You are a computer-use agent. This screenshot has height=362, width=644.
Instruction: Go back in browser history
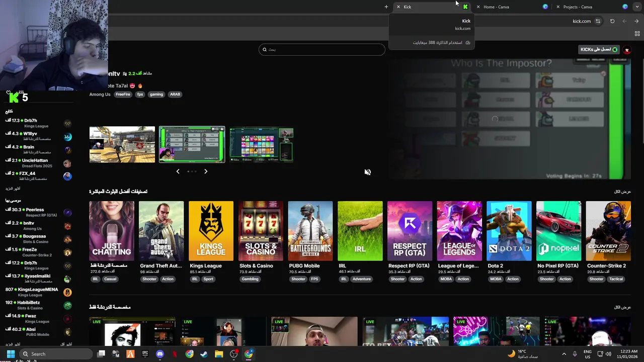point(636,21)
